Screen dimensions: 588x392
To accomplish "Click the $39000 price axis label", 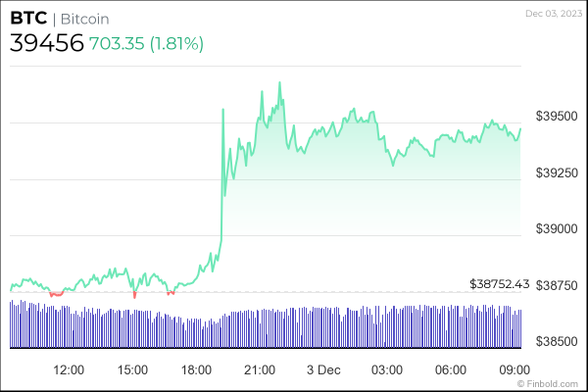I will (556, 228).
